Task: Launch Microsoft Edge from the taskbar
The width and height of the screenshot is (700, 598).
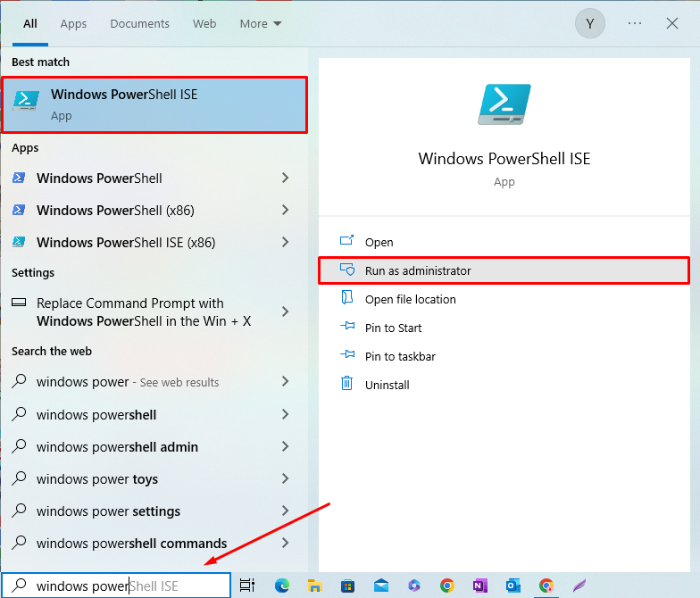Action: pyautogui.click(x=282, y=586)
